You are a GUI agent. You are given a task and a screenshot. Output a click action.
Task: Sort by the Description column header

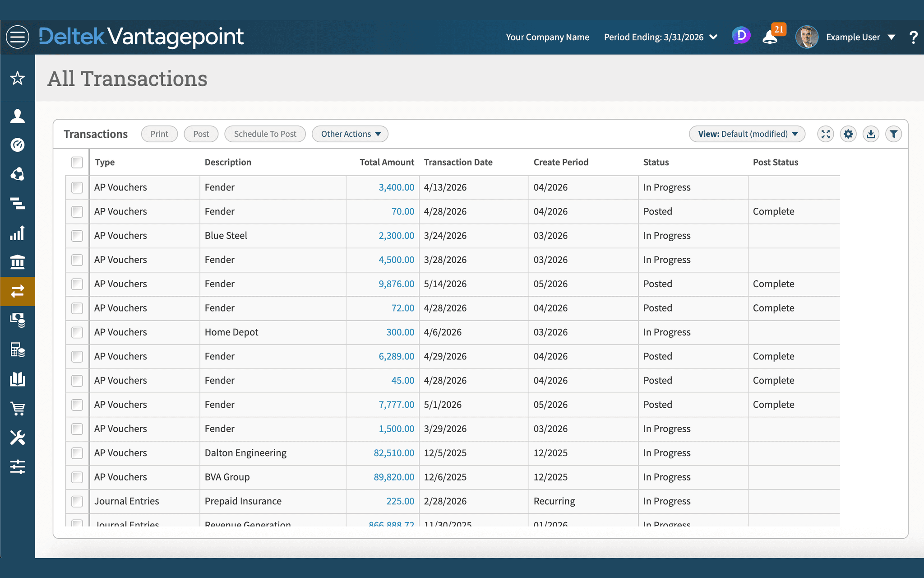[228, 162]
